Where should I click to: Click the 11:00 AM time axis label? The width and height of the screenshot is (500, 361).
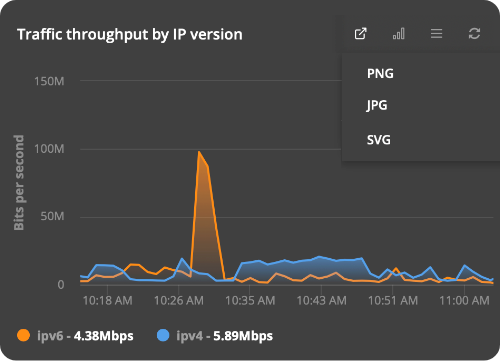464,301
